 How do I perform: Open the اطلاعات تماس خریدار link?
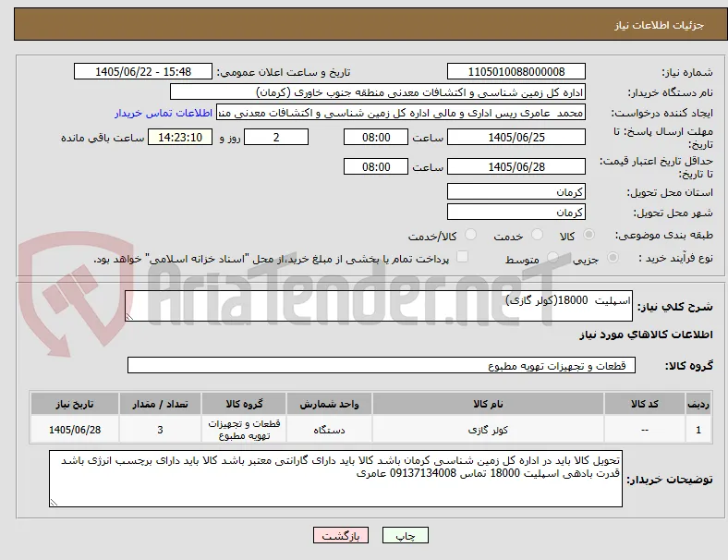pos(164,113)
